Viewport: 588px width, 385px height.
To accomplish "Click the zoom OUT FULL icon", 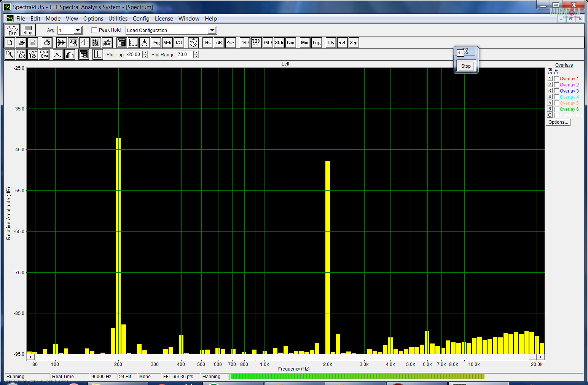I will (44, 54).
